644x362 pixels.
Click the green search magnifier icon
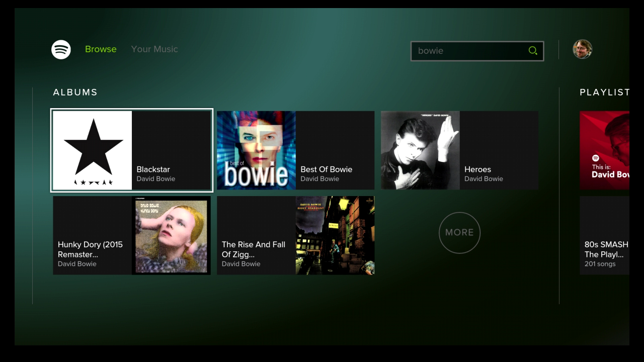click(x=533, y=50)
